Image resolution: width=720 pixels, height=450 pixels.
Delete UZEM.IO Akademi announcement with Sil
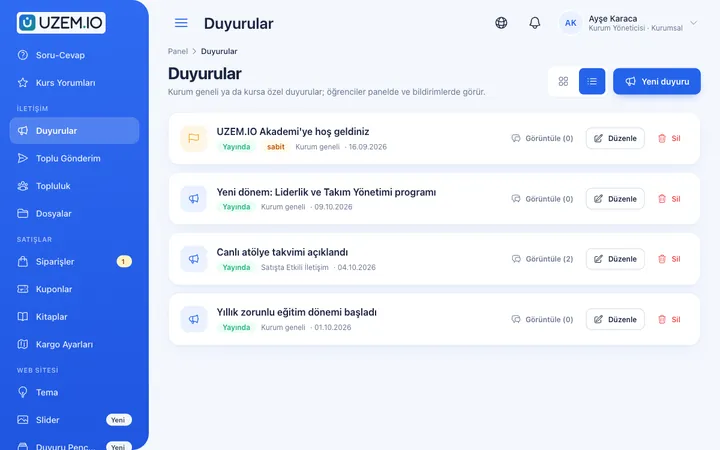[x=669, y=138]
